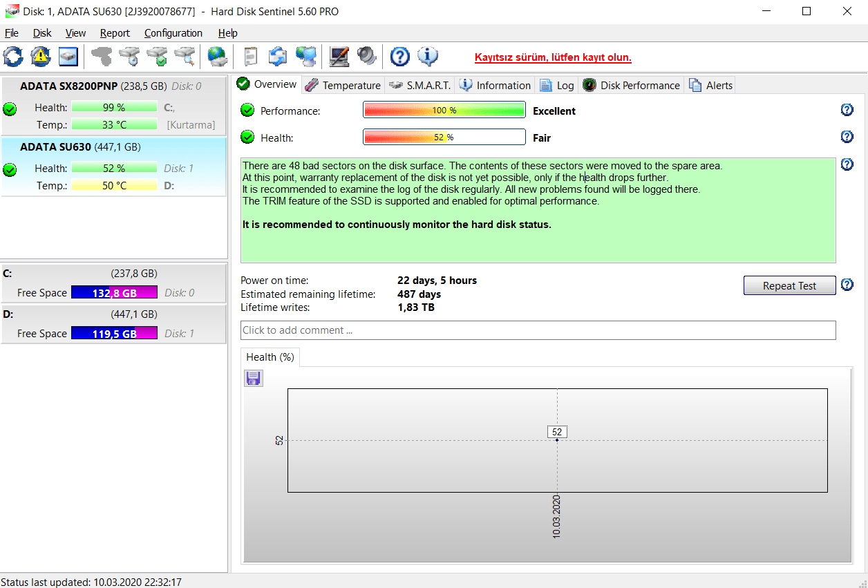This screenshot has width=868, height=588.
Task: Select the C: partition header
Action: [x=113, y=273]
